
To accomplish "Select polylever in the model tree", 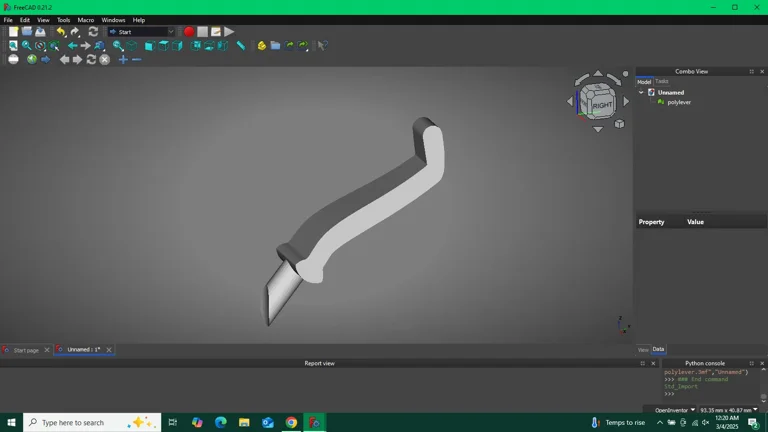I will [x=678, y=102].
